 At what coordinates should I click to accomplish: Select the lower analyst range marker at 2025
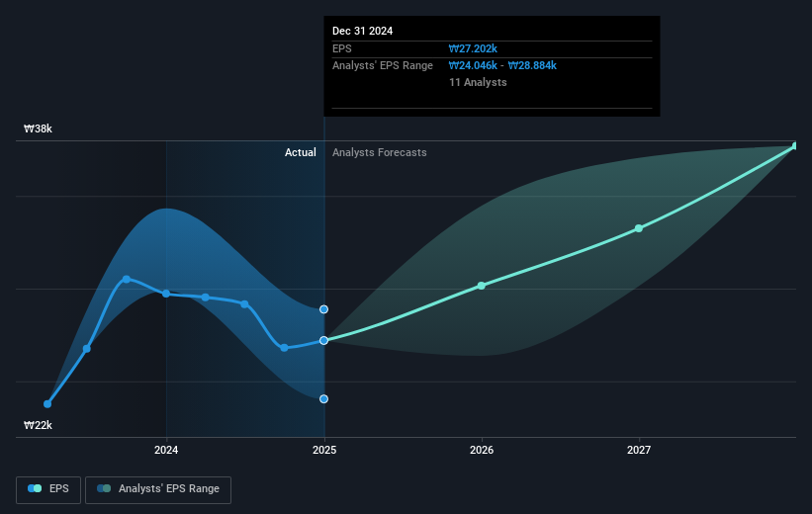[323, 399]
